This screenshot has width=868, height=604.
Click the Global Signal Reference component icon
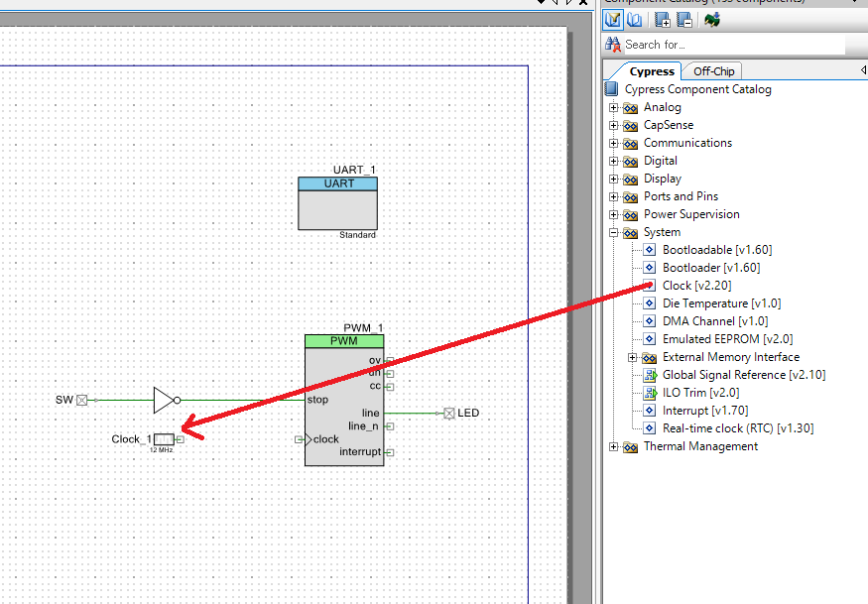point(650,375)
